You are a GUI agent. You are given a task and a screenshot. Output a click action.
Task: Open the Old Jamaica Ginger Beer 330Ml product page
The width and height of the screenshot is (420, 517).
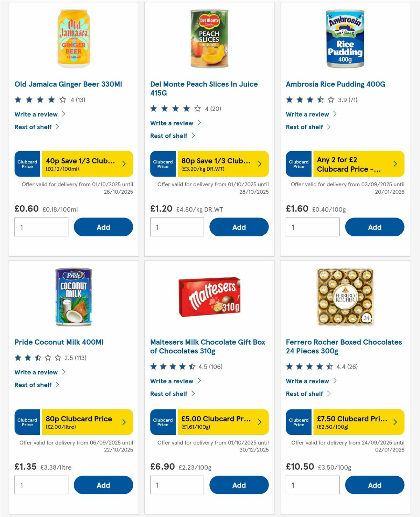tap(69, 84)
